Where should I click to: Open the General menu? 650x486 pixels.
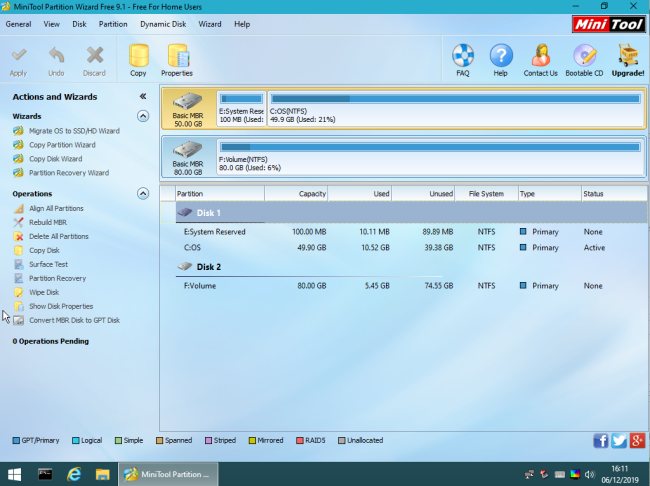18,24
